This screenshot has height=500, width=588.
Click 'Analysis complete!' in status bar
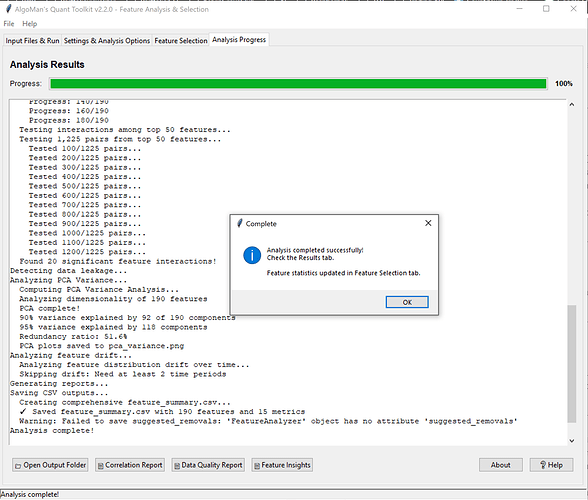point(30,495)
